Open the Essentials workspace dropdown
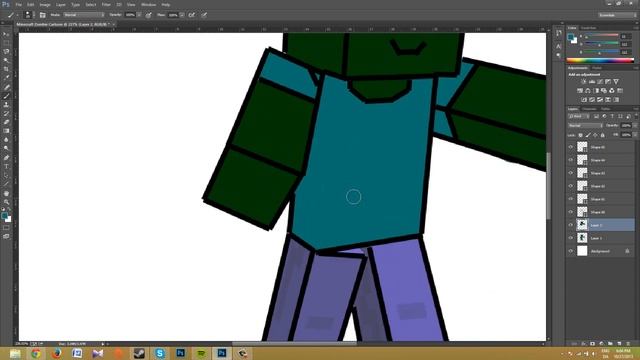Viewport: 640px width, 360px height. pyautogui.click(x=617, y=15)
